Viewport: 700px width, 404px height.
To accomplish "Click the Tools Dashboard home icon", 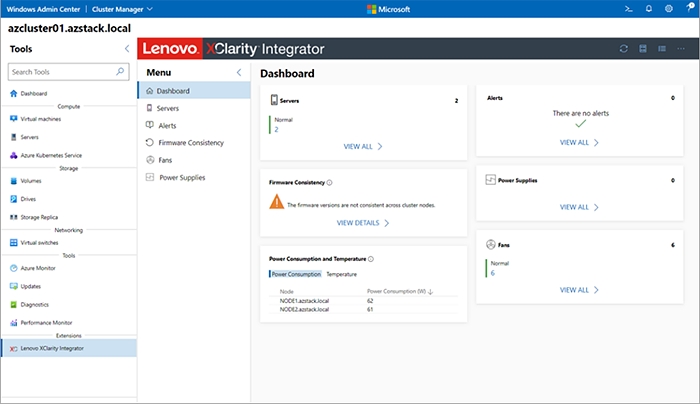I will pyautogui.click(x=13, y=93).
